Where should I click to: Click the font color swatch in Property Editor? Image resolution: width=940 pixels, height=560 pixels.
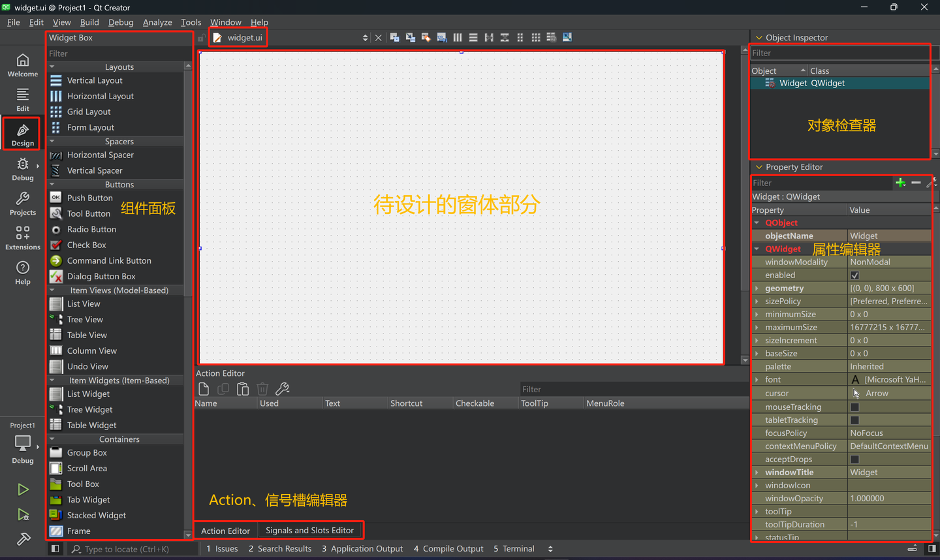tap(856, 379)
